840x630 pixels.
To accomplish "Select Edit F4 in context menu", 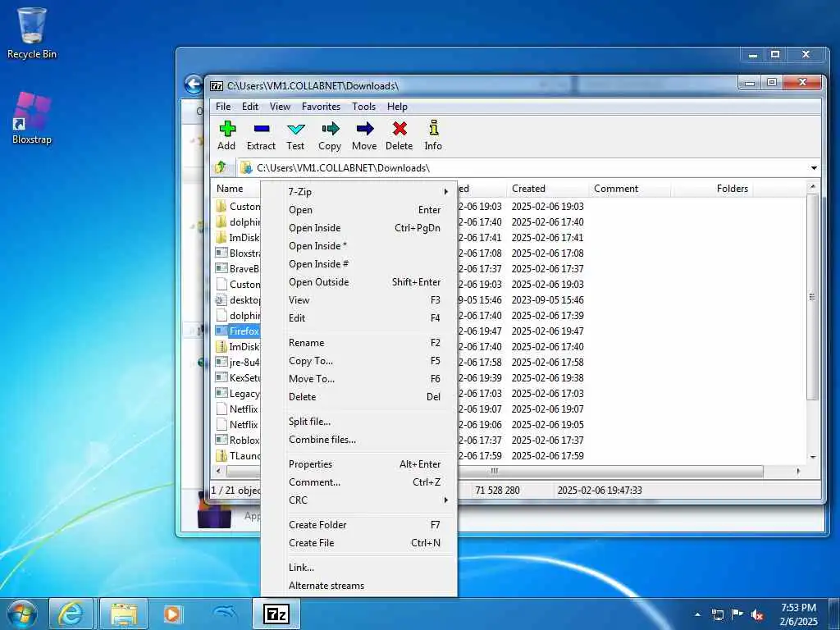I will click(x=359, y=318).
